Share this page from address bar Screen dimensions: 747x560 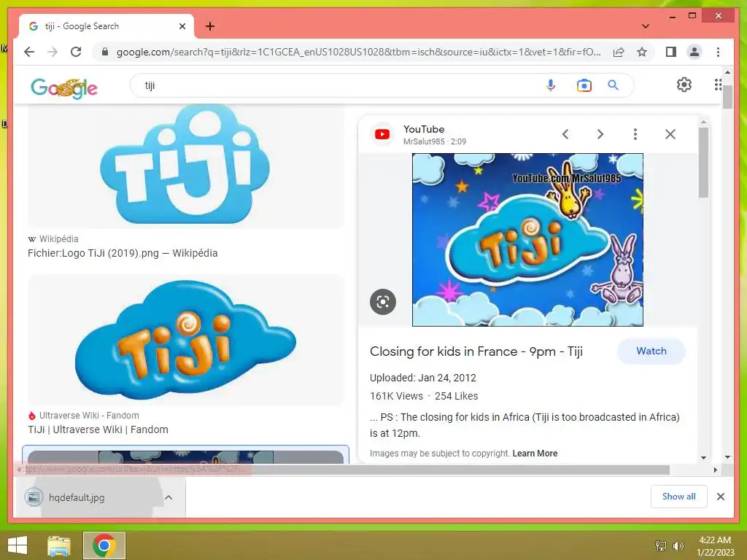619,52
